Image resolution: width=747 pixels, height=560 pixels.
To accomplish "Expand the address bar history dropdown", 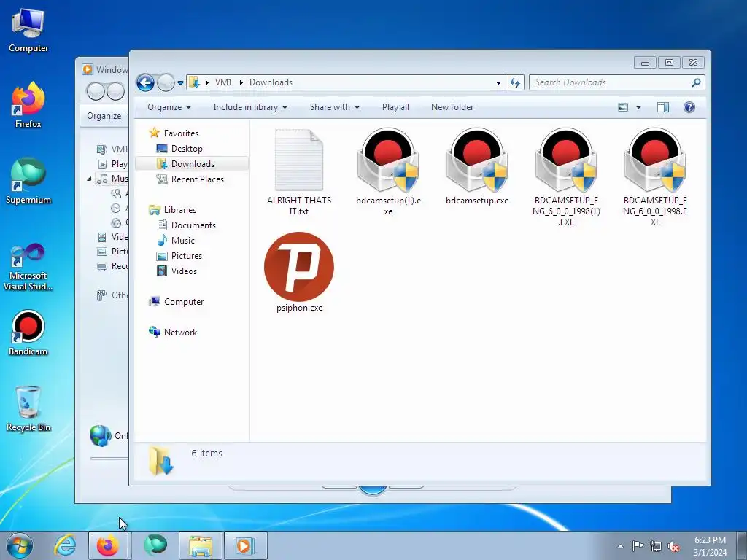I will click(x=498, y=82).
